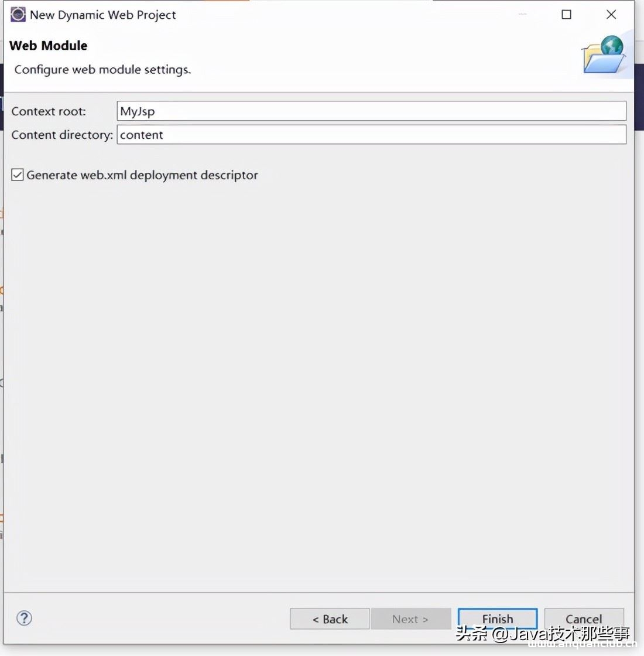Image resolution: width=644 pixels, height=656 pixels.
Task: Click 'Configure web module settings.' description text
Action: tap(102, 70)
